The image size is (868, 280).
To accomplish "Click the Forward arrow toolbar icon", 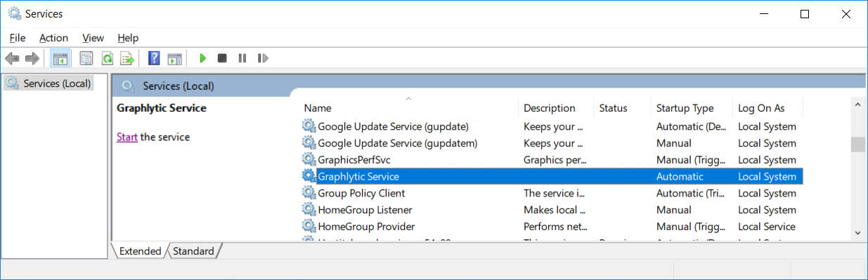I will tap(32, 58).
